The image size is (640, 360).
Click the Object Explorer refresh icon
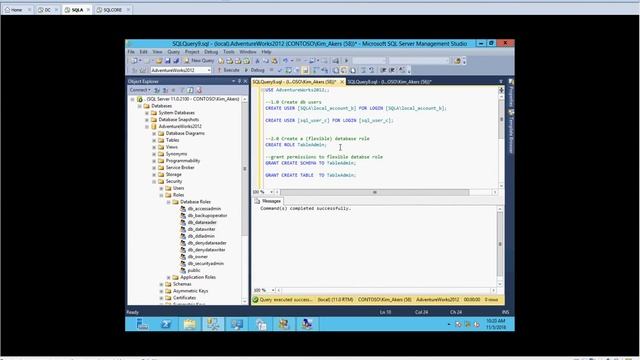coord(190,90)
